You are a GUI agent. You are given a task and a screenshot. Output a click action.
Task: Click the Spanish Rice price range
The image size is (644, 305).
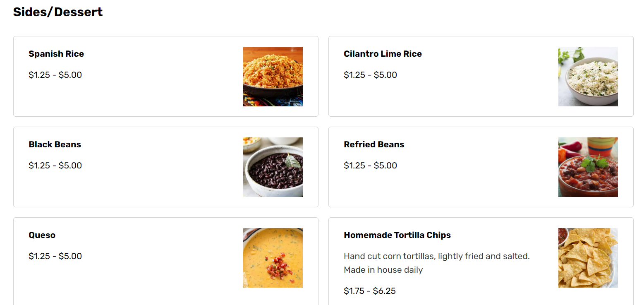coord(55,75)
